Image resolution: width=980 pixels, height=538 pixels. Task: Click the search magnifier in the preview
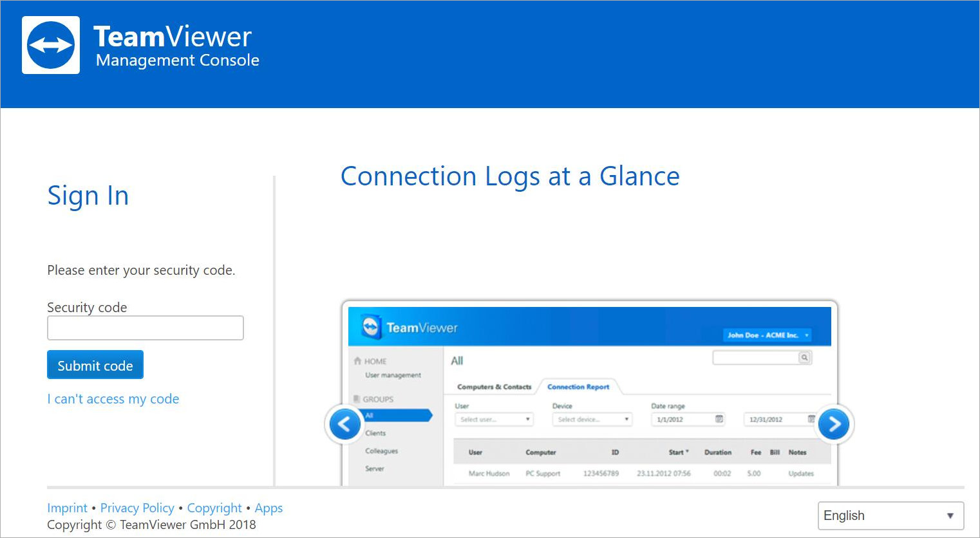(804, 358)
